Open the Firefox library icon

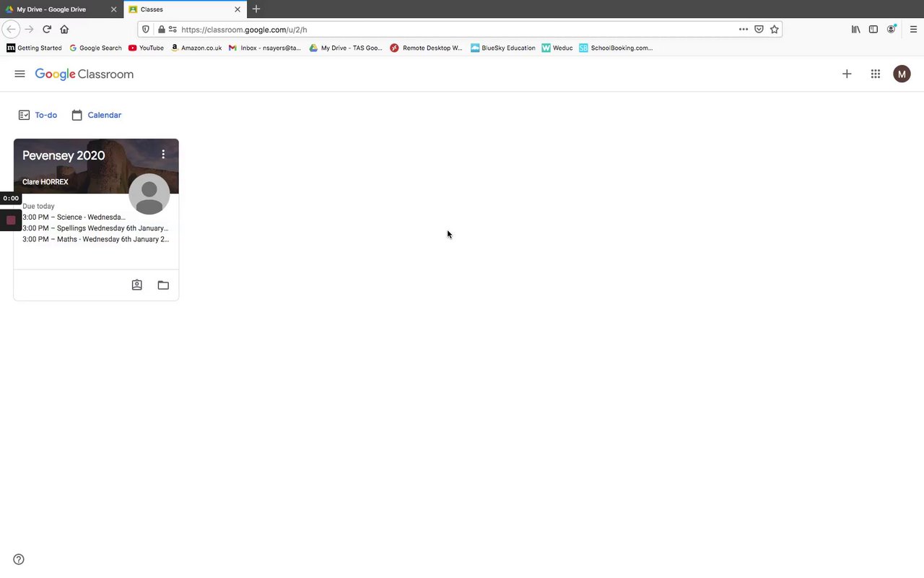point(856,30)
